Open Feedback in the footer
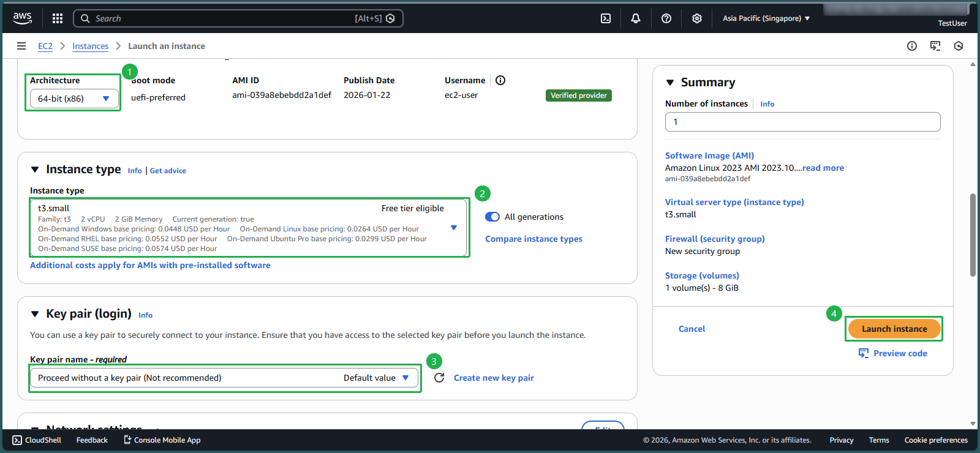This screenshot has height=453, width=980. (x=92, y=440)
